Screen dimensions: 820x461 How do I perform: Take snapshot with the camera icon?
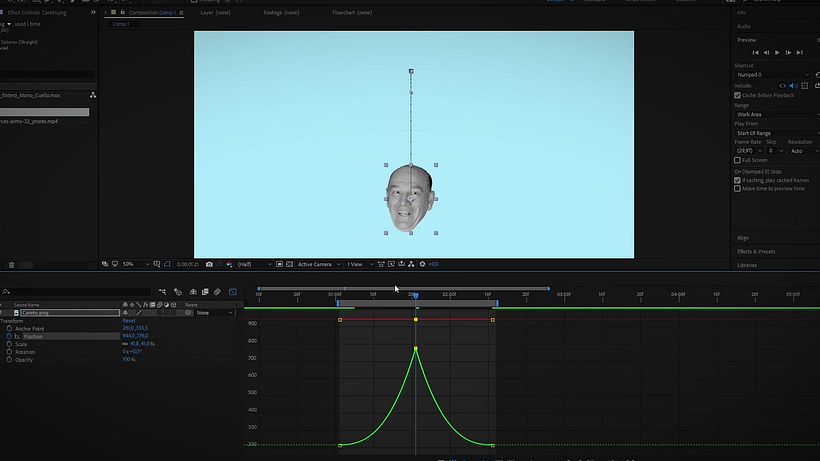209,264
